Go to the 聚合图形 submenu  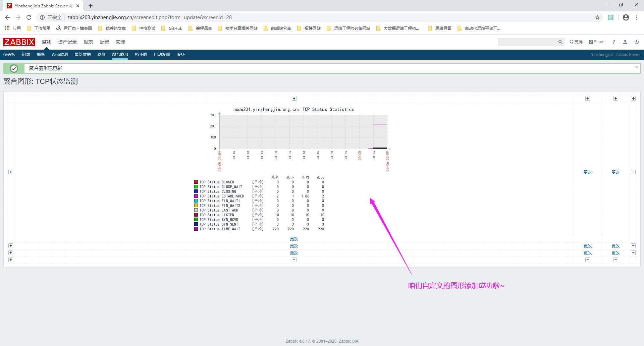120,55
